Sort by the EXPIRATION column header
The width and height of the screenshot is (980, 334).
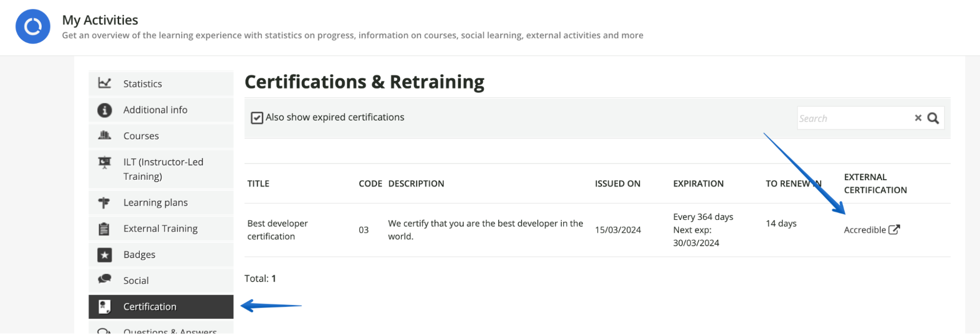point(698,184)
